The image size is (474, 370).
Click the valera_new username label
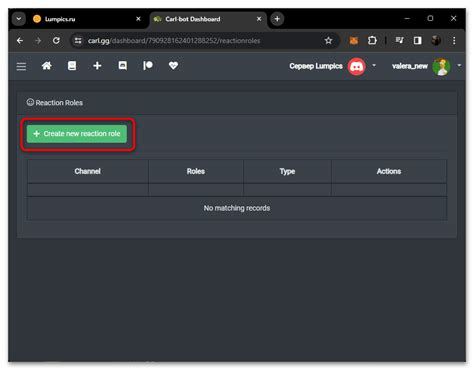click(x=410, y=66)
